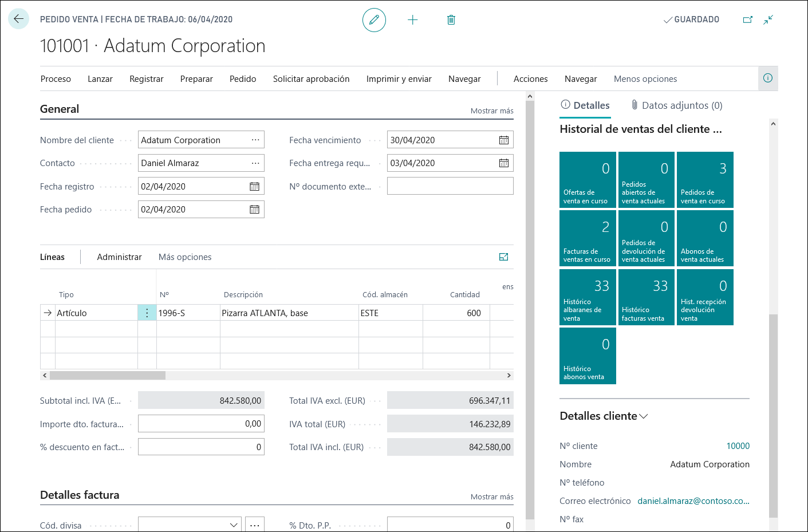Open row options for Artículo line
Image resolution: width=808 pixels, height=532 pixels.
click(147, 313)
